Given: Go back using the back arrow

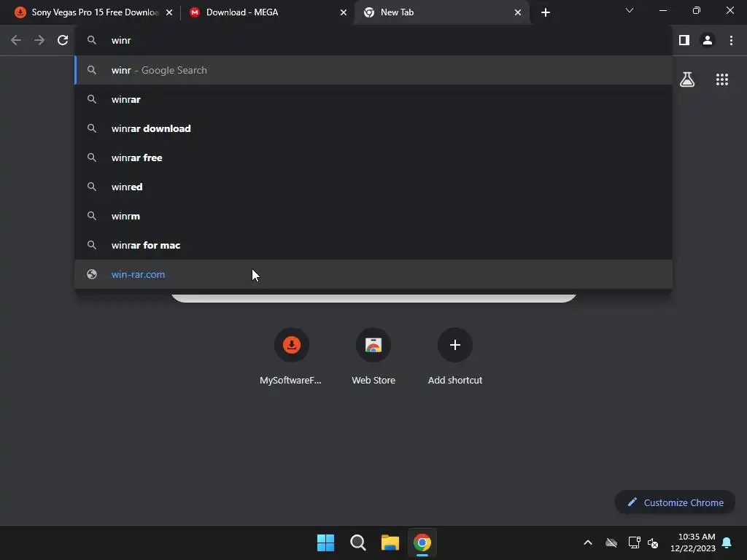Looking at the screenshot, I should click(16, 41).
